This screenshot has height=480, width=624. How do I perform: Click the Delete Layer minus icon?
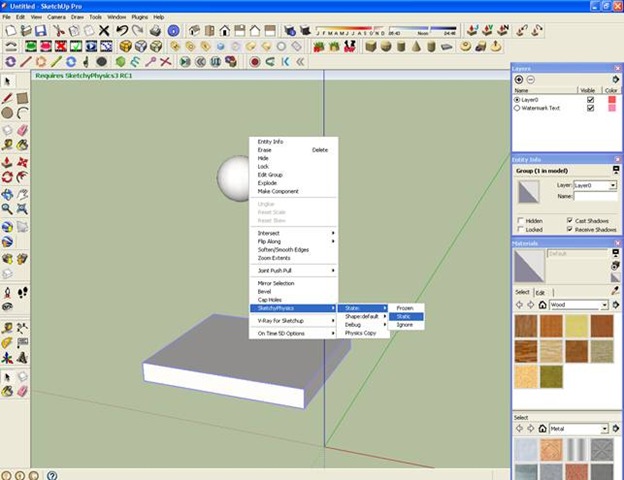tap(530, 79)
